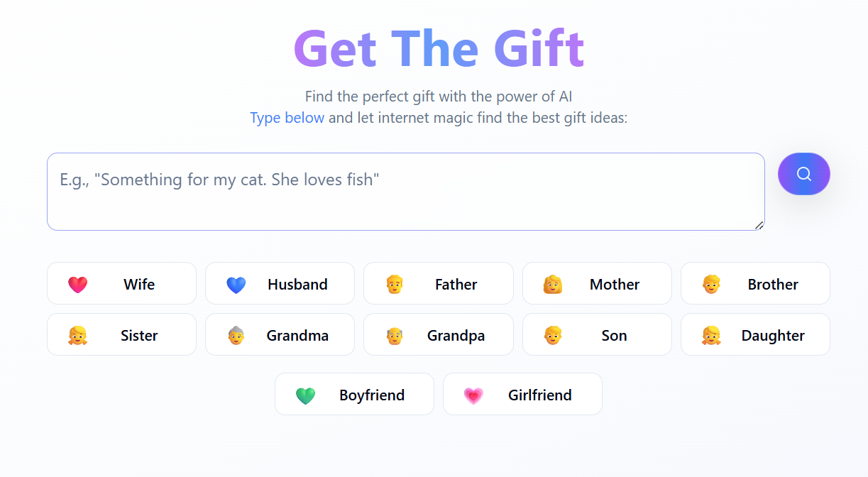868x477 pixels.
Task: Choose the Sister gift category
Action: (x=121, y=334)
